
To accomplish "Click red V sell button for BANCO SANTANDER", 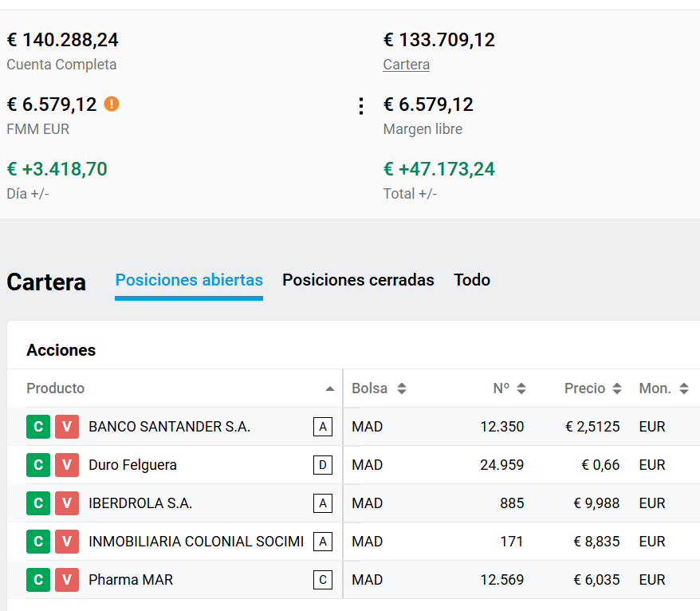I will 67,427.
